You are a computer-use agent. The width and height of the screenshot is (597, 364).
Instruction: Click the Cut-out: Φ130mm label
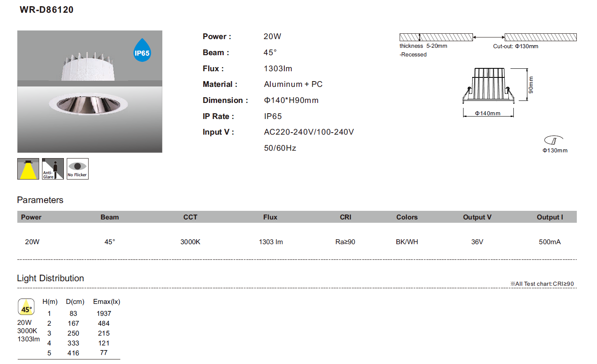pos(516,47)
